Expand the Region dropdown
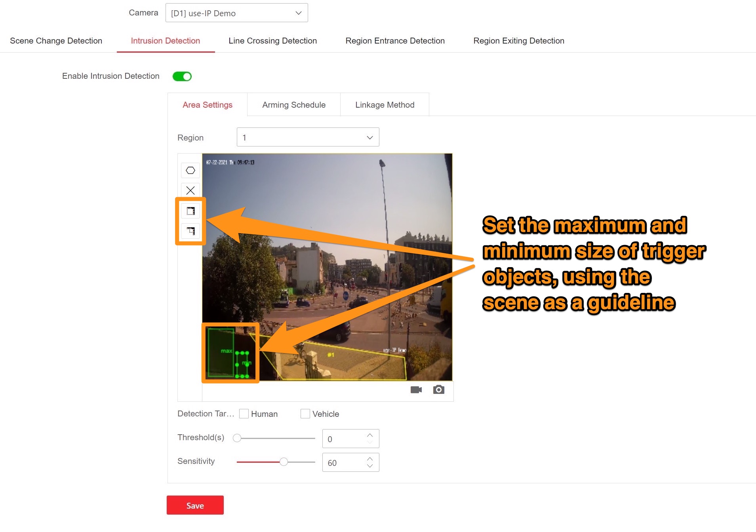The height and width of the screenshot is (532, 756). 308,137
